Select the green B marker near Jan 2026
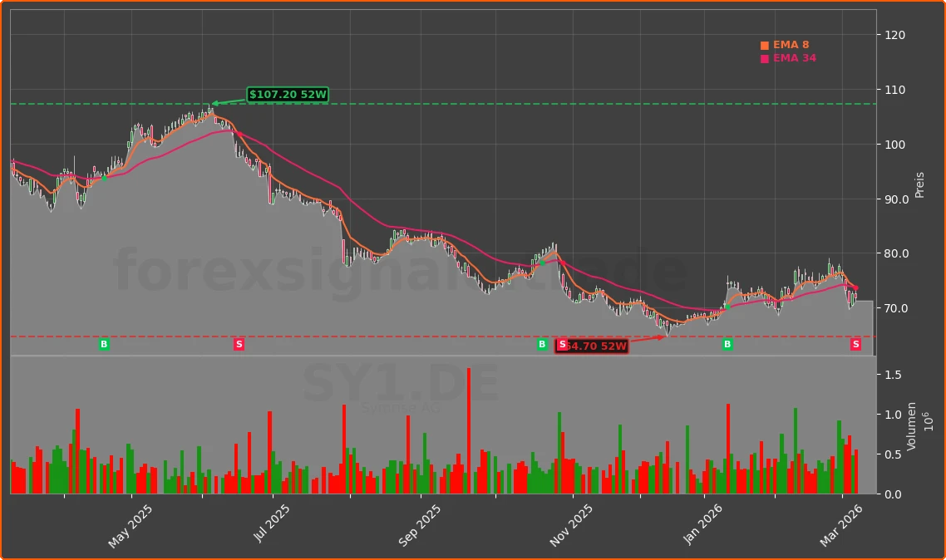Viewport: 946px width, 560px height. click(x=728, y=344)
